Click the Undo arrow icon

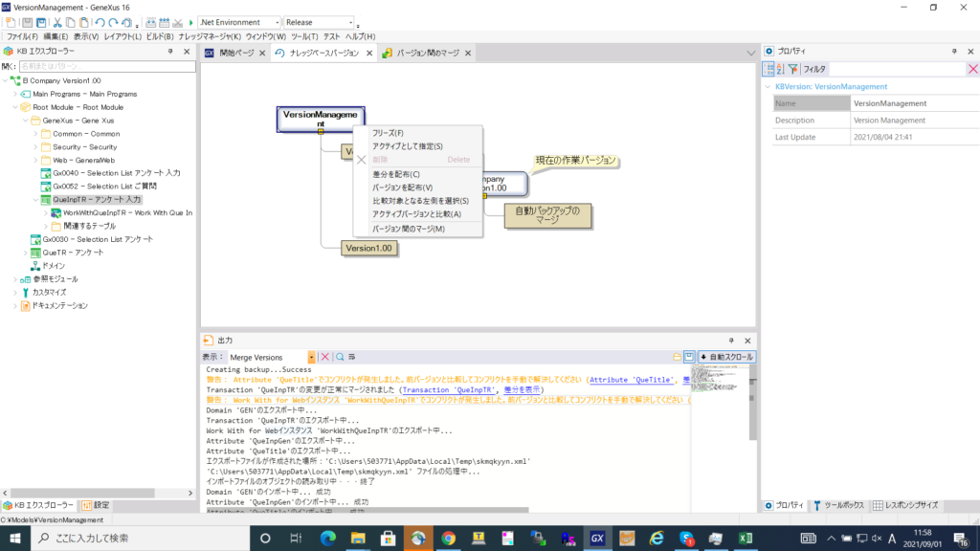(x=100, y=23)
